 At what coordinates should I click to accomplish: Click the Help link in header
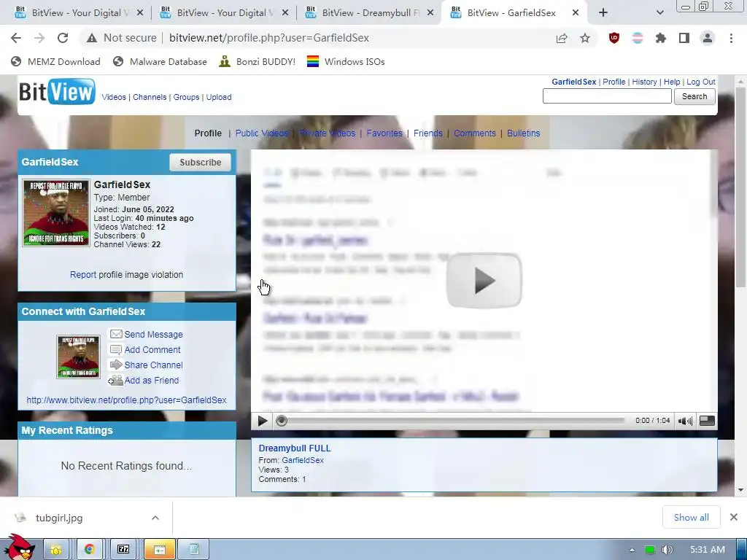point(672,82)
